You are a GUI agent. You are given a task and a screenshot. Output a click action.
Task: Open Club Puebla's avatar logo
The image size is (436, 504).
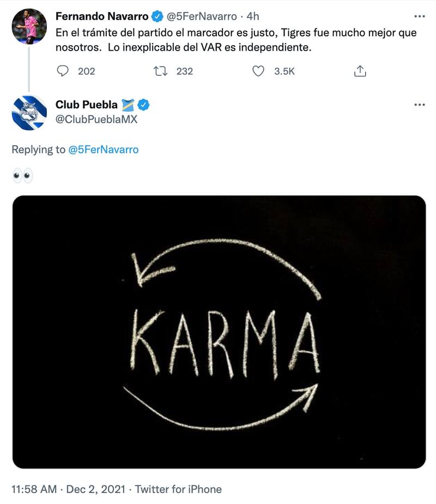click(29, 113)
